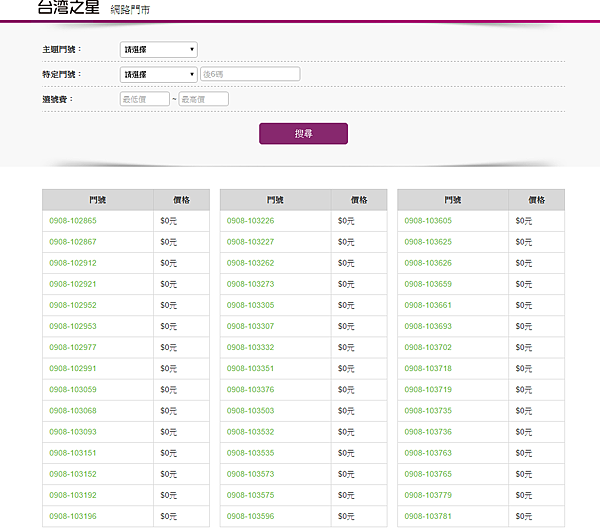This screenshot has width=600, height=530.
Task: Focus the 後6碼 input field
Action: pyautogui.click(x=250, y=74)
